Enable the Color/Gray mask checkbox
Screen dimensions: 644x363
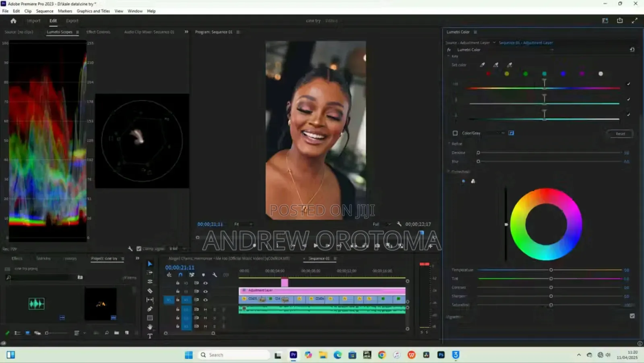455,133
